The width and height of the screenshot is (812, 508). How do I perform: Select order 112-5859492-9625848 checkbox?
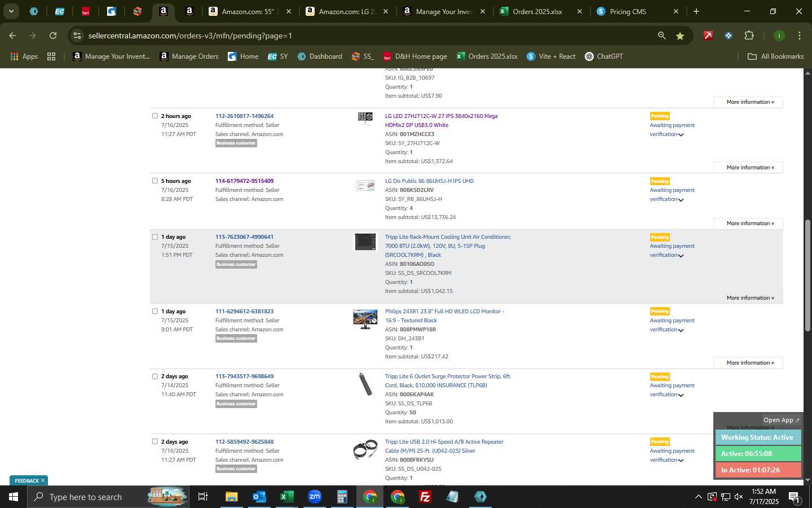[155, 441]
